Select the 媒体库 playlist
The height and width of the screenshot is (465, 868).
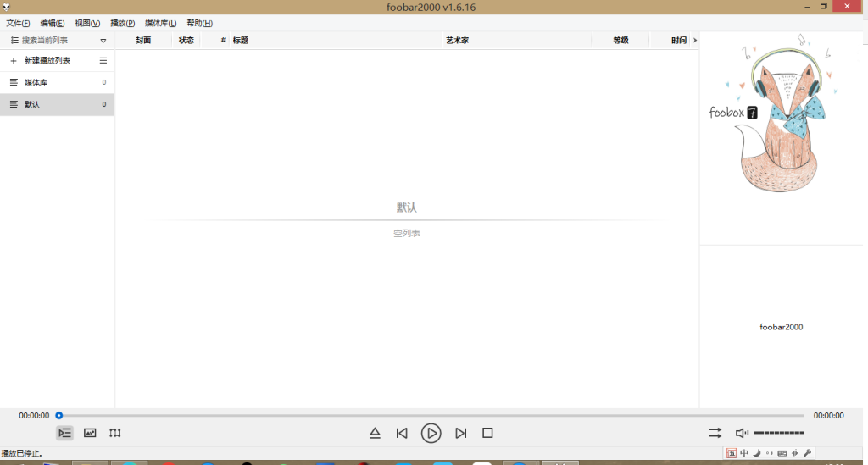[57, 82]
